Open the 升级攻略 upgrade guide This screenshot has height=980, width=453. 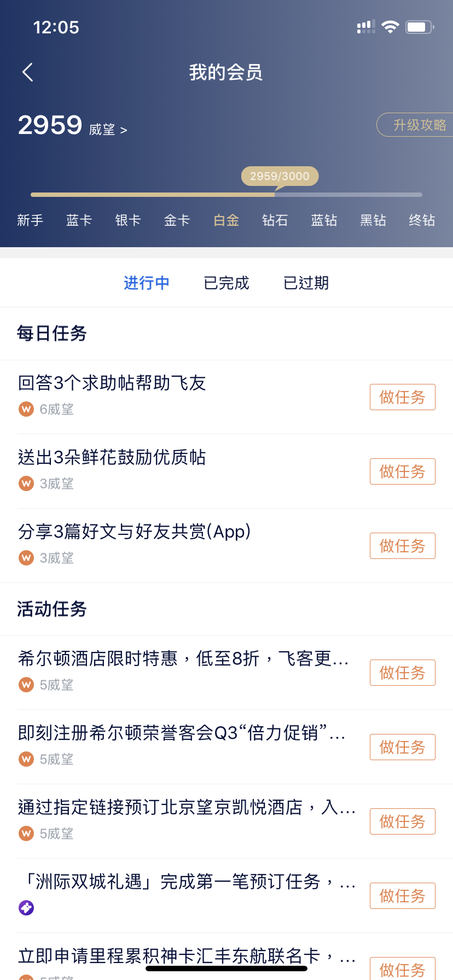415,125
